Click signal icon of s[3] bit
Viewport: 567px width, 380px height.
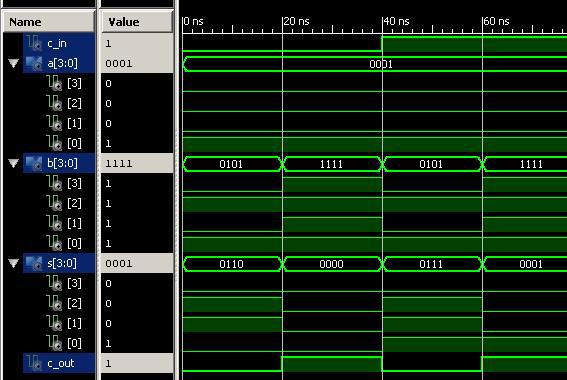click(55, 283)
